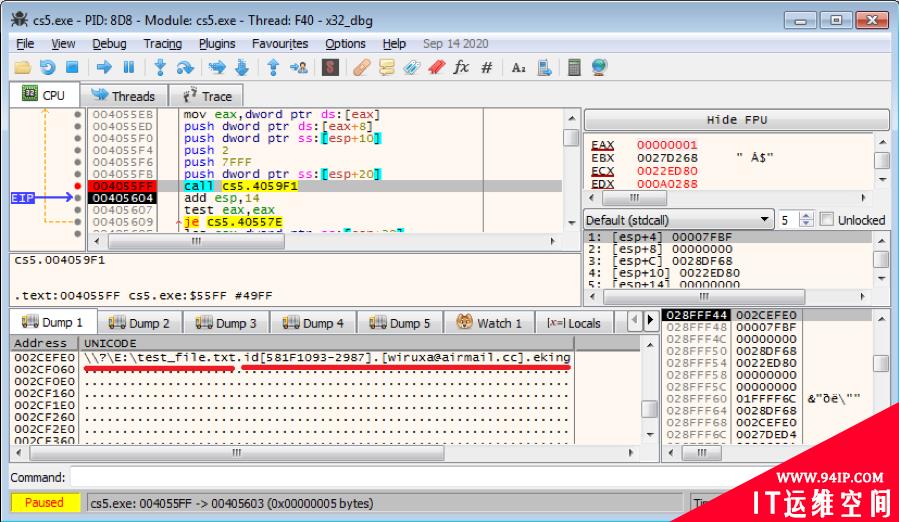Open the Debug menu
The width and height of the screenshot is (899, 522).
click(x=109, y=44)
